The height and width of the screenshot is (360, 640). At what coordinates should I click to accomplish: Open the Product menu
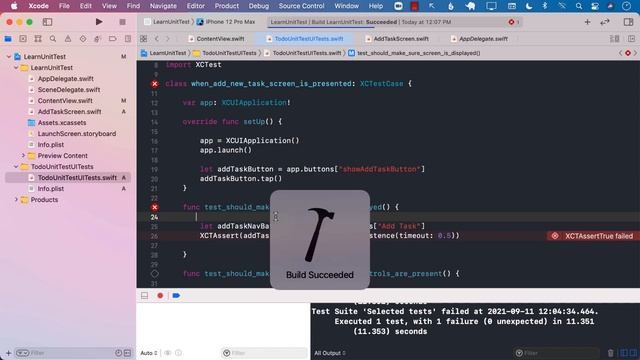pyautogui.click(x=227, y=6)
